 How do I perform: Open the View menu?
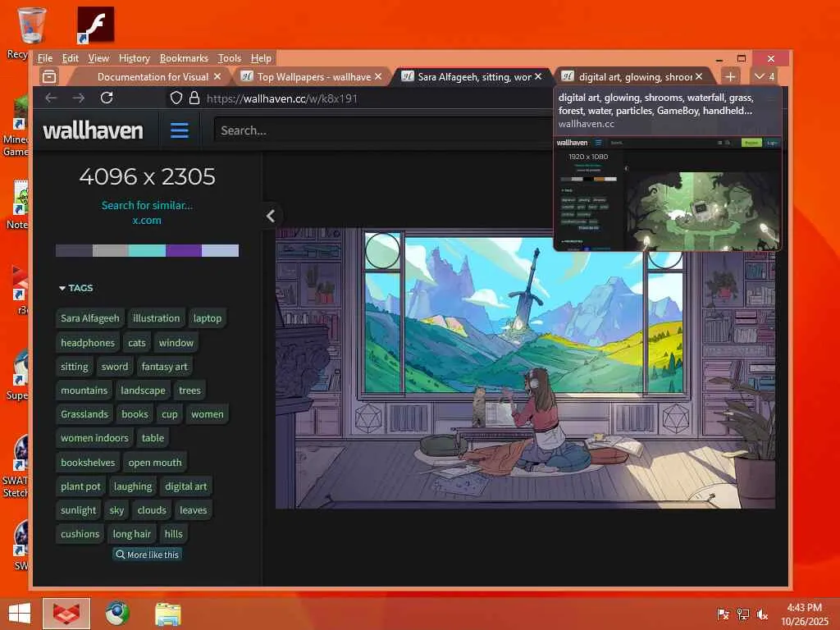98,58
